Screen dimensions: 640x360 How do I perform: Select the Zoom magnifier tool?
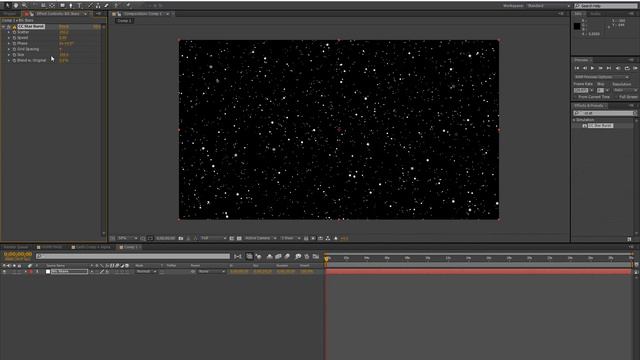point(24,5)
